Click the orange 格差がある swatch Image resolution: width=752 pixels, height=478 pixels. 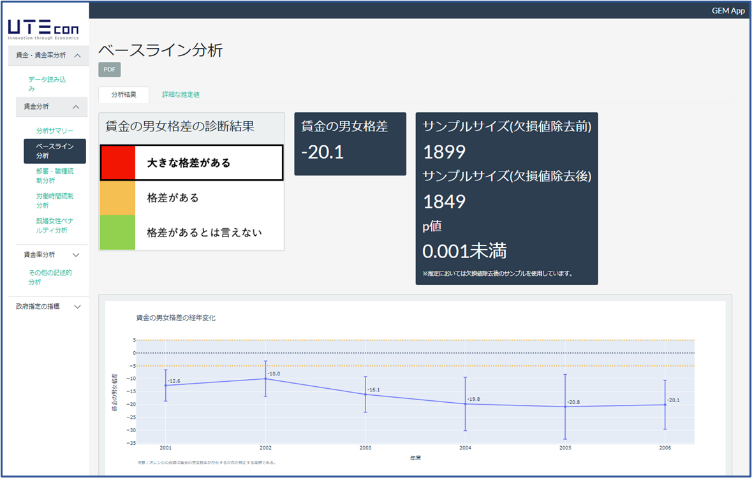(117, 198)
